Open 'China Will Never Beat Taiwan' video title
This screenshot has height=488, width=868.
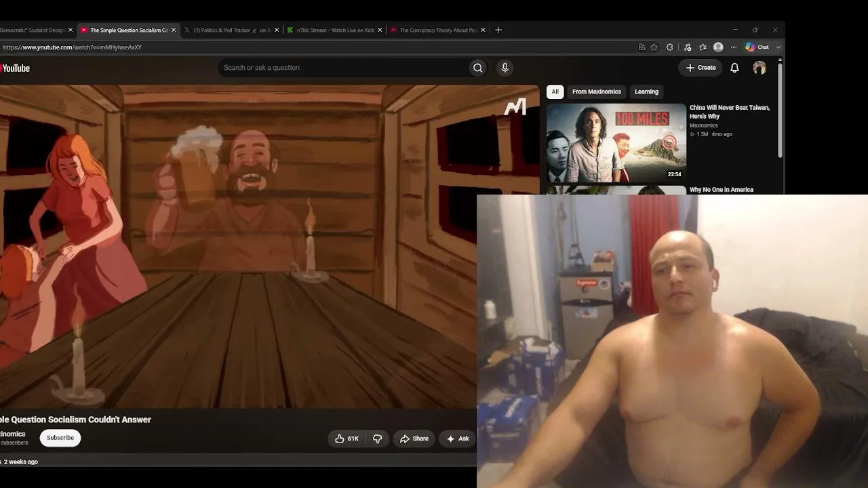(730, 112)
